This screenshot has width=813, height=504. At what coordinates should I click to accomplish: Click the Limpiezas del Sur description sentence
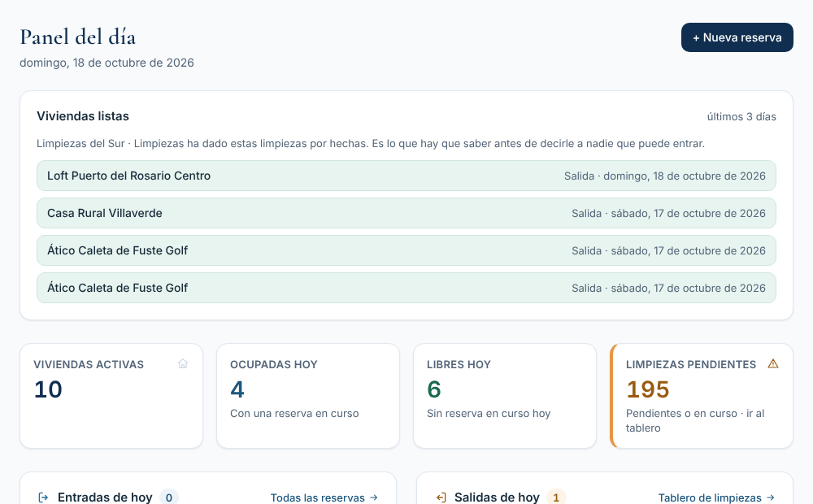tap(371, 144)
